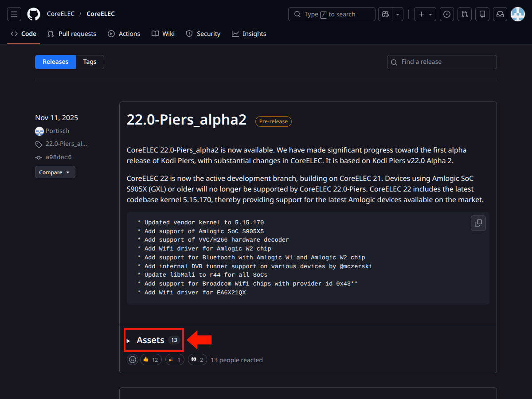Toggle party popper reaction with 1

tap(175, 360)
